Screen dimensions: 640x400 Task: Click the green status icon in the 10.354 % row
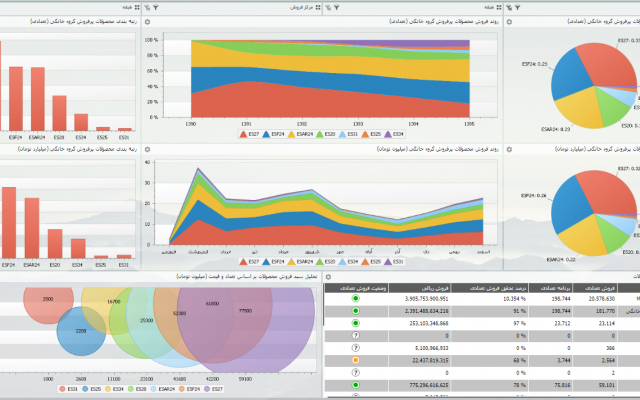356,298
